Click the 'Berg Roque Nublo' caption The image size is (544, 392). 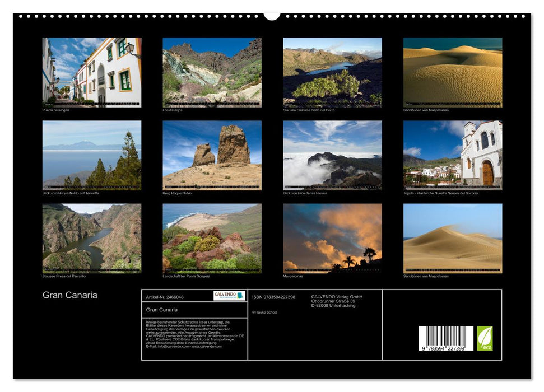point(177,193)
